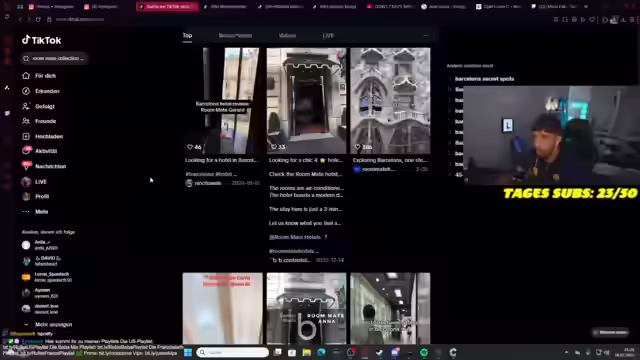Open Room Mate Gerard hotel review video
The height and width of the screenshot is (360, 640).
pyautogui.click(x=222, y=101)
